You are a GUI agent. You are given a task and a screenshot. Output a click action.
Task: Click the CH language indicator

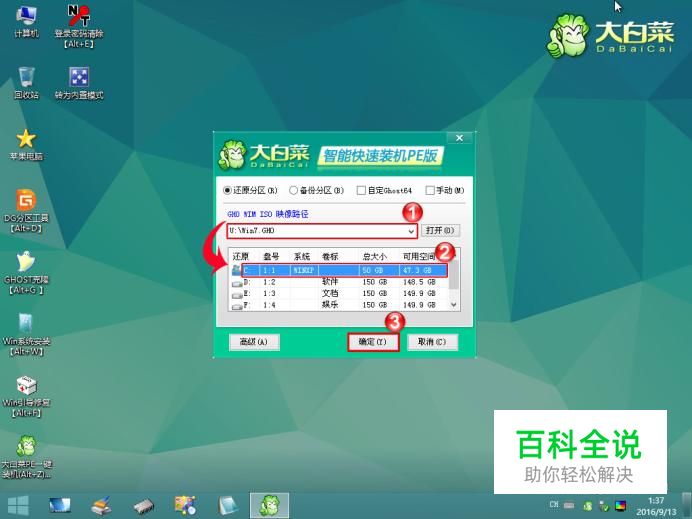(x=554, y=504)
